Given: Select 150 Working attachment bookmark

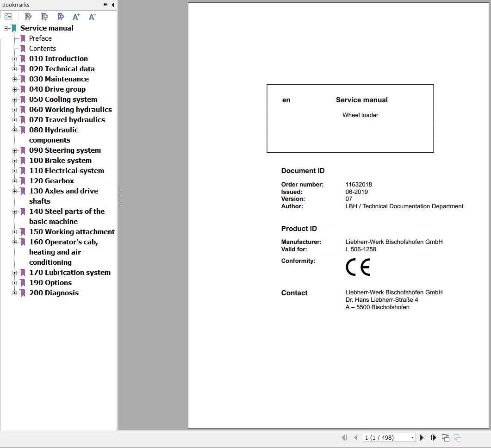Looking at the screenshot, I should click(x=72, y=232).
